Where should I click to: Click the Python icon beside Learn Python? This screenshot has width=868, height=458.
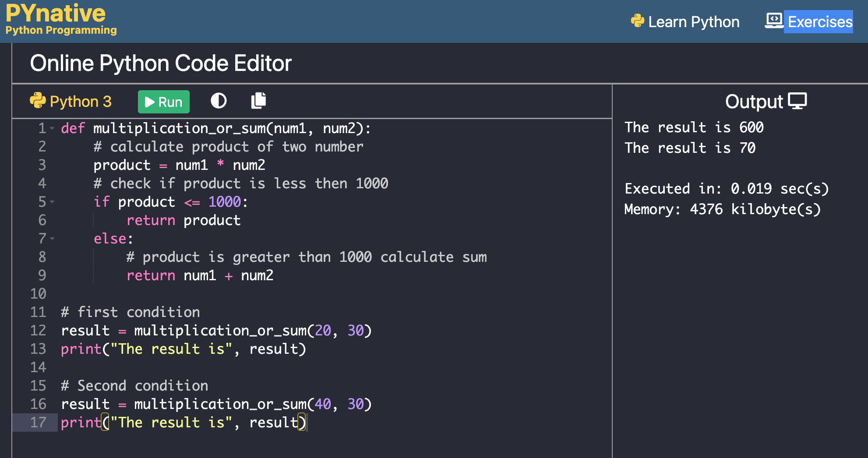[x=638, y=21]
